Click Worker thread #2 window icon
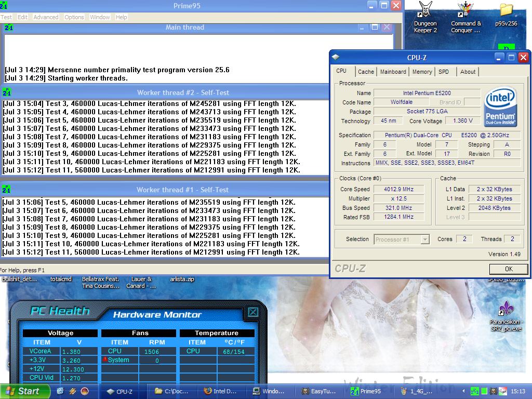 click(7, 92)
